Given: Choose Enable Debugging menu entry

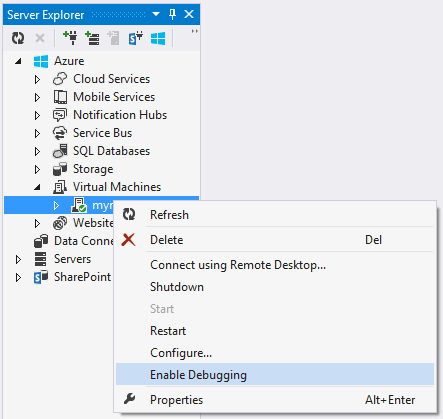Looking at the screenshot, I should pyautogui.click(x=275, y=374).
